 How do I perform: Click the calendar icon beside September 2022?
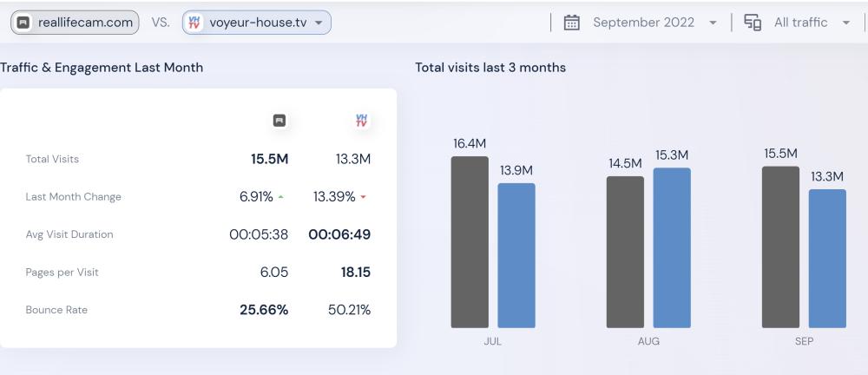(x=571, y=23)
